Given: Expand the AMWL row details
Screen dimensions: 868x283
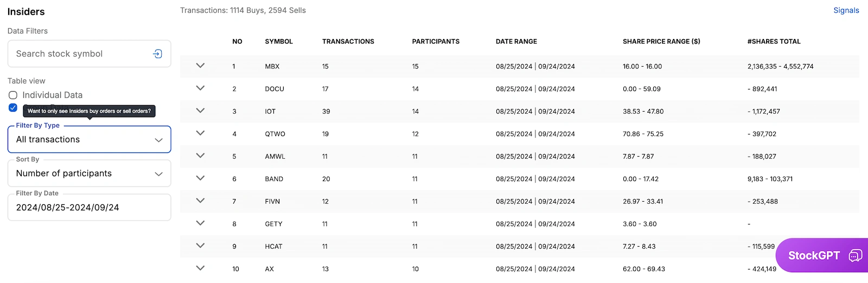Looking at the screenshot, I should pos(200,156).
